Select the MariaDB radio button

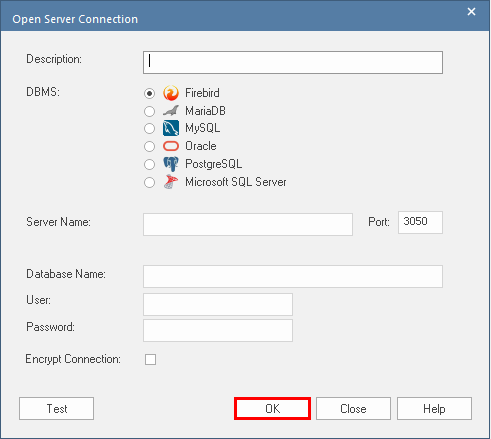(149, 111)
